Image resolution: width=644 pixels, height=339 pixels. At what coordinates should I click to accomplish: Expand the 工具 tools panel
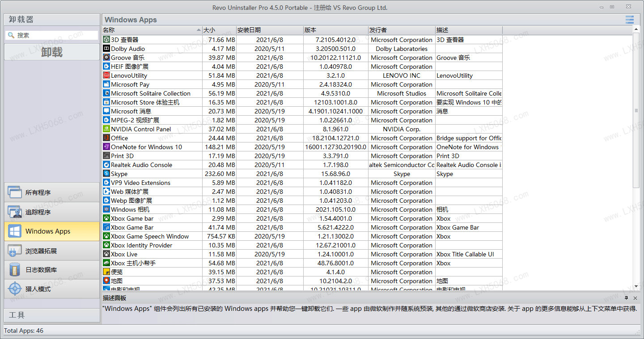(52, 315)
